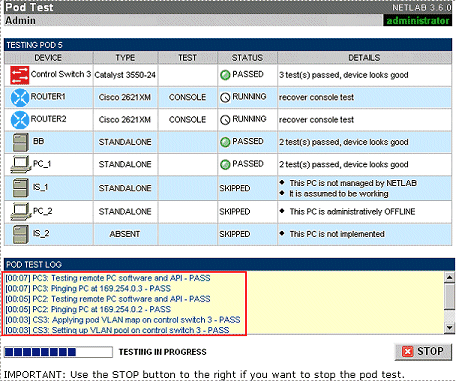Image resolution: width=456 pixels, height=381 pixels.
Task: Click log line 'PC2: Pinging PC at 169.254.0.2'
Action: coord(88,309)
